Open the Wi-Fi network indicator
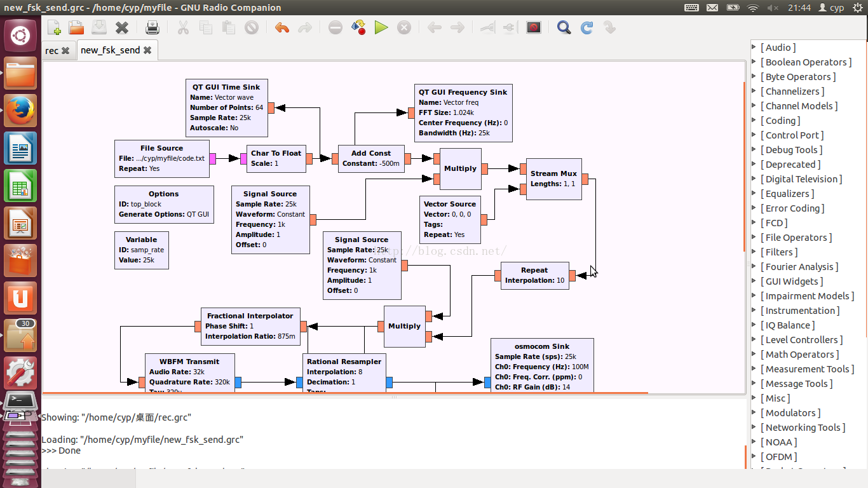This screenshot has height=488, width=868. click(x=753, y=8)
